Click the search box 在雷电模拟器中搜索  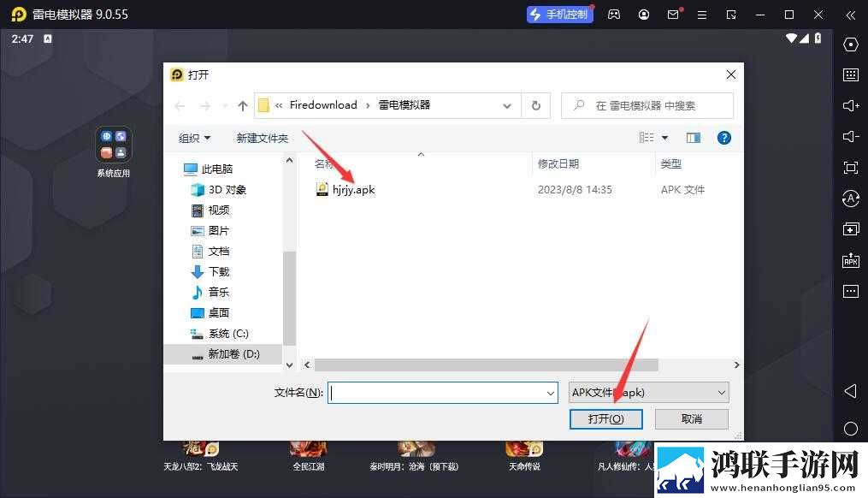pos(647,105)
